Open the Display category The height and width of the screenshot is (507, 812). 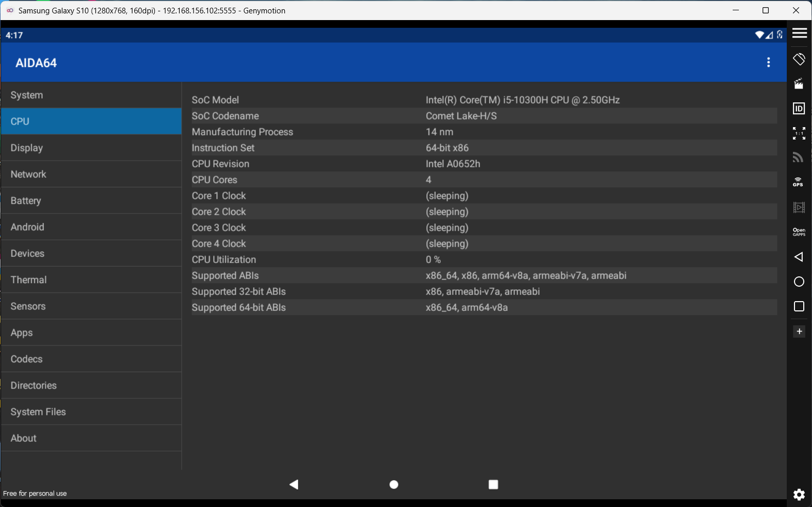[x=91, y=148]
